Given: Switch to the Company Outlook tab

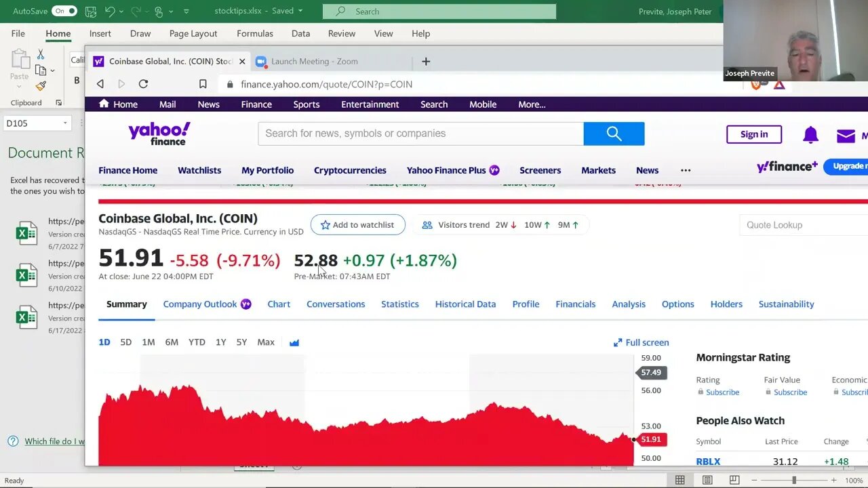Looking at the screenshot, I should pos(207,304).
